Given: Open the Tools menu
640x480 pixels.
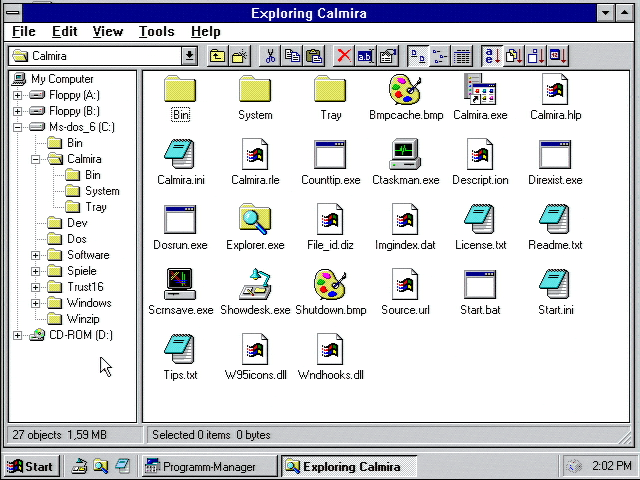Looking at the screenshot, I should pos(156,31).
